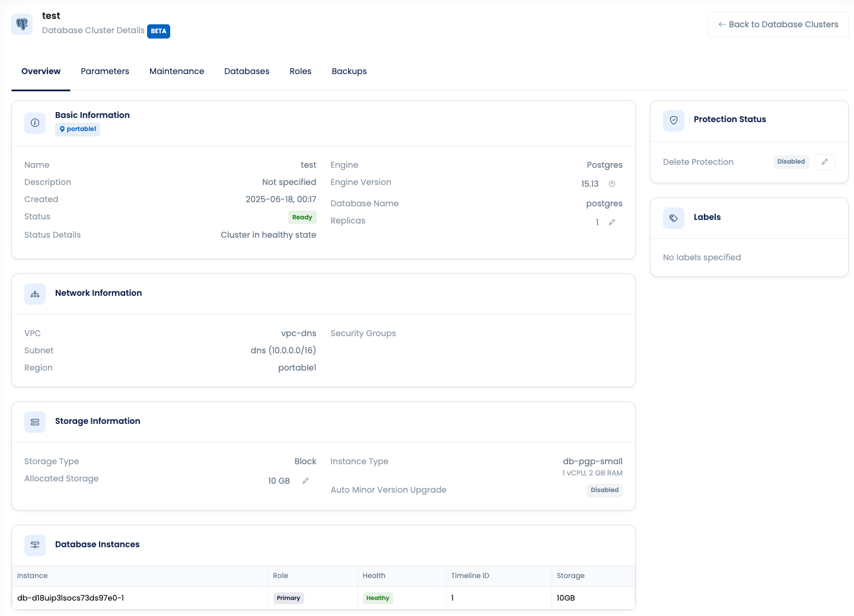This screenshot has height=616, width=854.
Task: Click the Ready status badge
Action: coord(302,217)
